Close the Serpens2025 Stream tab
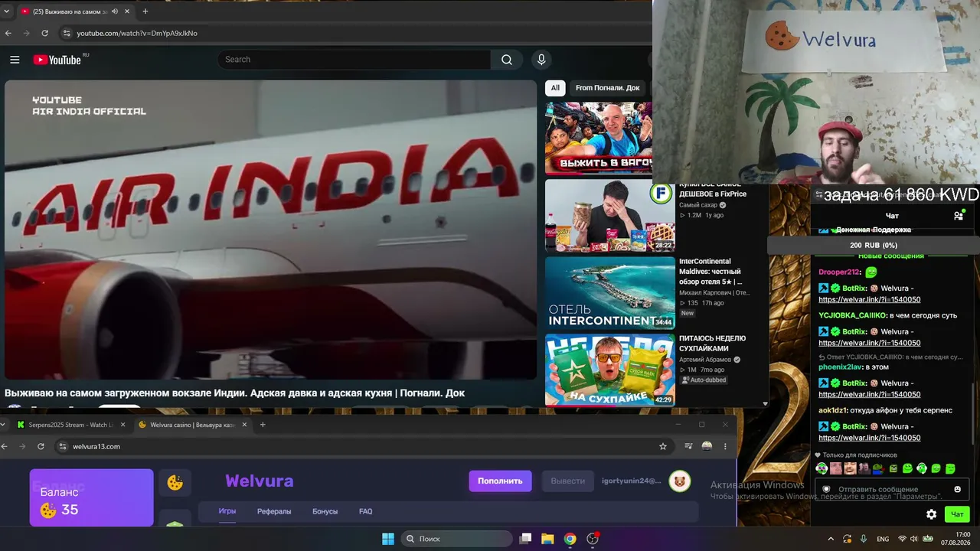The height and width of the screenshot is (551, 980). 122,425
